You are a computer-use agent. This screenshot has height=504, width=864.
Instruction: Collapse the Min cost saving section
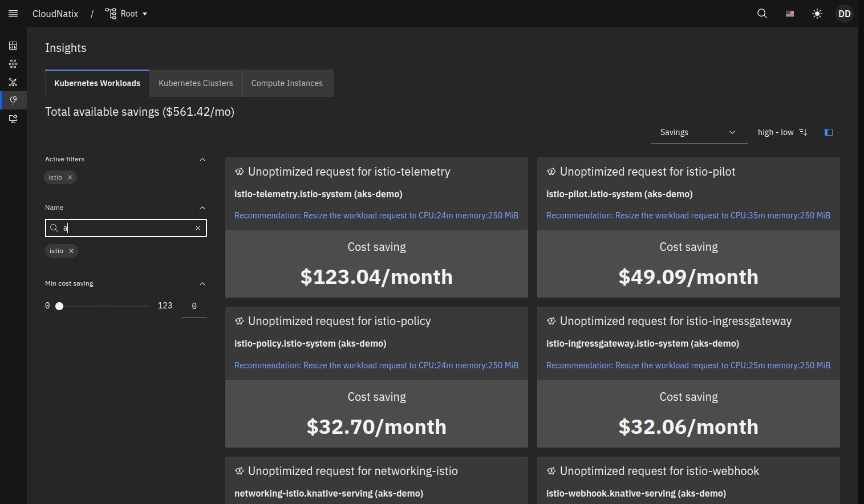202,284
